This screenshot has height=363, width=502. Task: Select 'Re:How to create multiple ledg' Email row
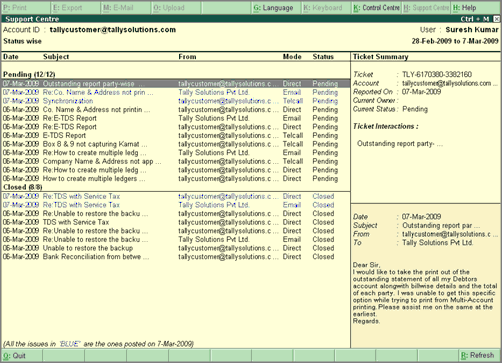pyautogui.click(x=176, y=153)
